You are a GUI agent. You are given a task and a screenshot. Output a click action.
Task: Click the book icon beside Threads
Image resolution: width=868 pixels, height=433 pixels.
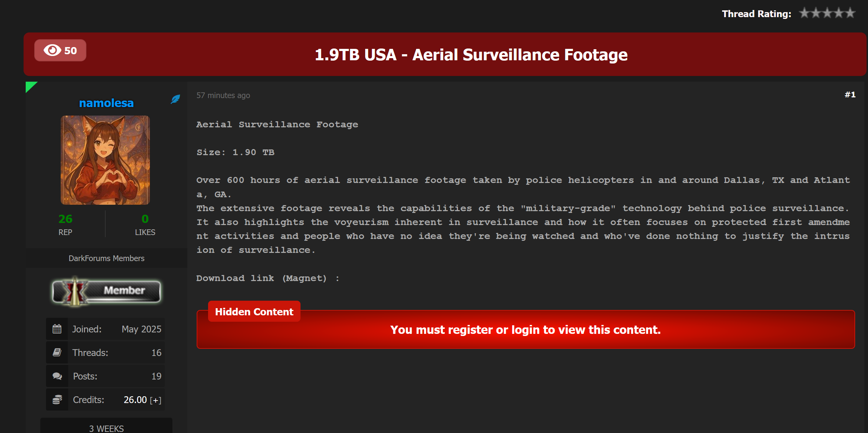pyautogui.click(x=57, y=352)
